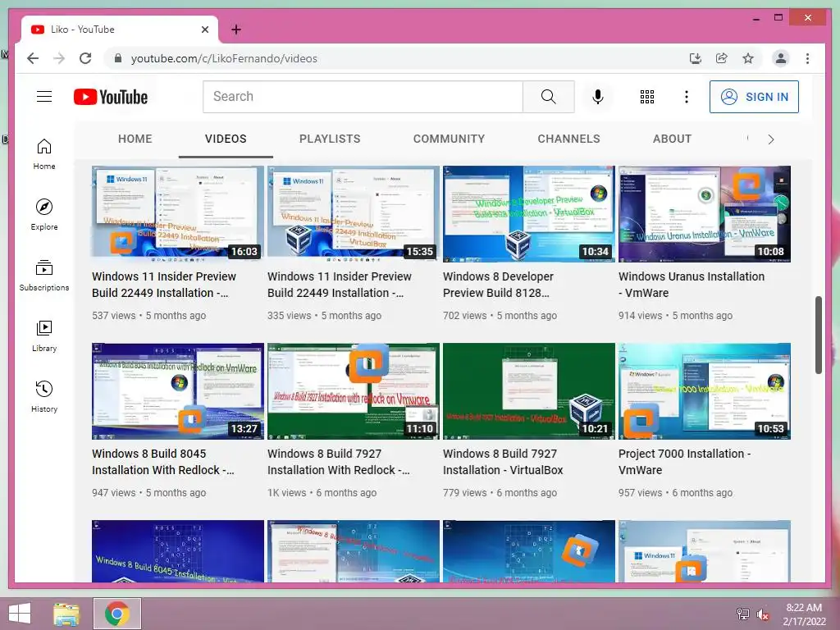This screenshot has height=630, width=840.
Task: Click the SIGN IN button
Action: pos(754,97)
